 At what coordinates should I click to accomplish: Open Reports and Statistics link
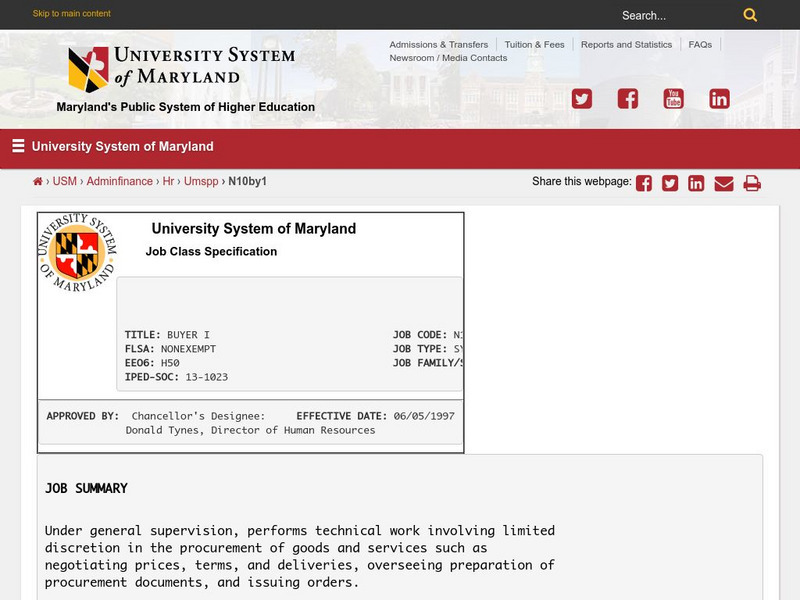(x=626, y=45)
